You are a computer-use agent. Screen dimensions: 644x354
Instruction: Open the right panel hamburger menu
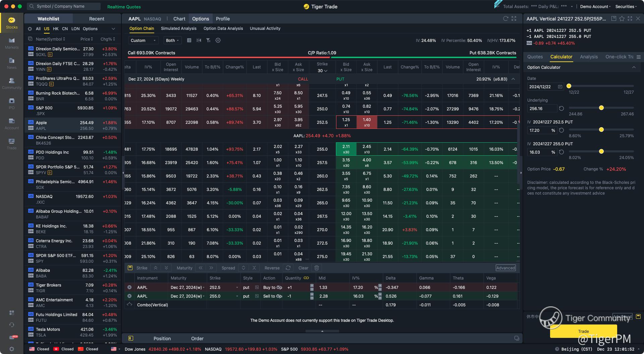[638, 57]
